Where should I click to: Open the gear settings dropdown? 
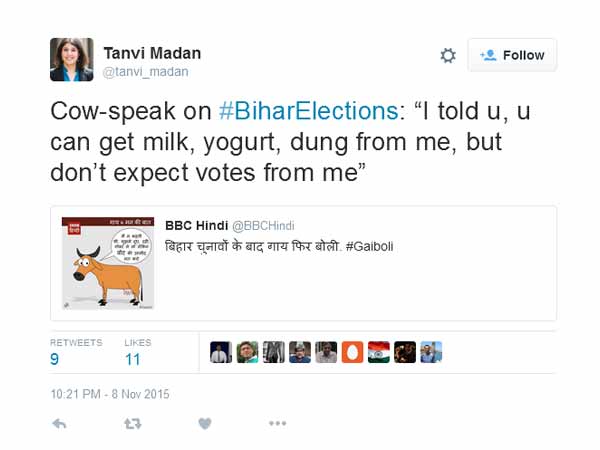pos(448,55)
